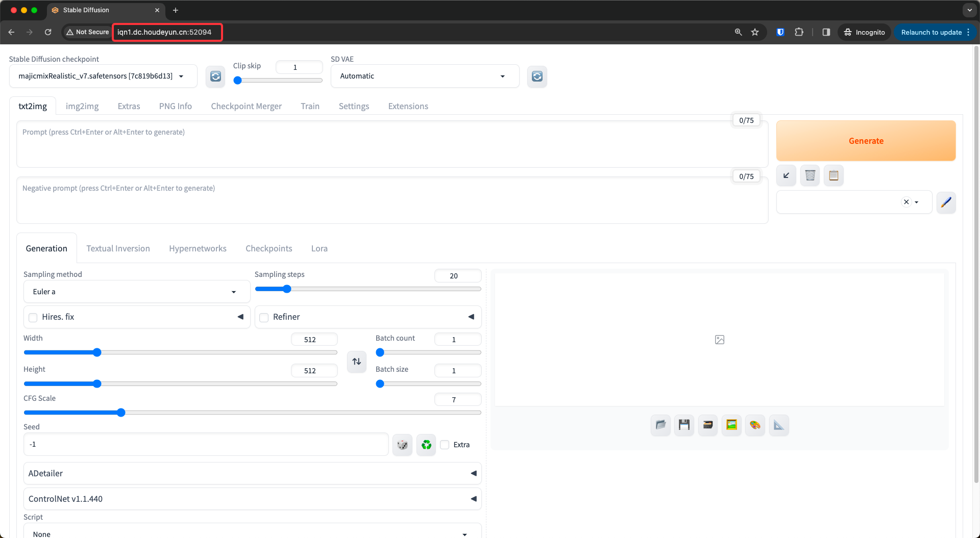Tick the Extra seed checkbox

coord(445,445)
